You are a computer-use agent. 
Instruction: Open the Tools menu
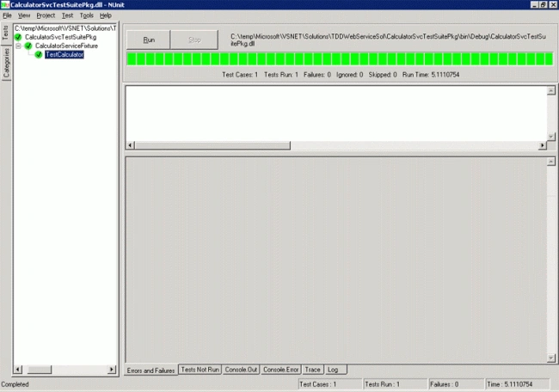pyautogui.click(x=86, y=15)
